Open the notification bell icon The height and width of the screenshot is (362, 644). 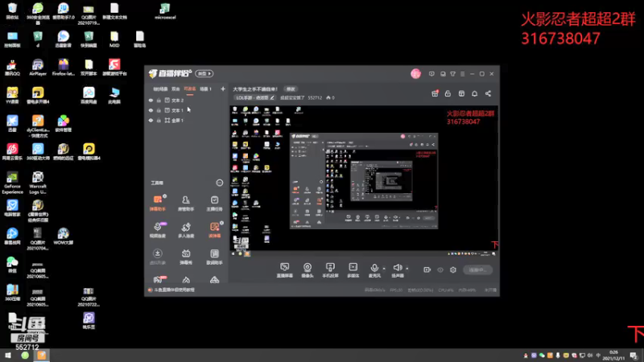(x=474, y=93)
